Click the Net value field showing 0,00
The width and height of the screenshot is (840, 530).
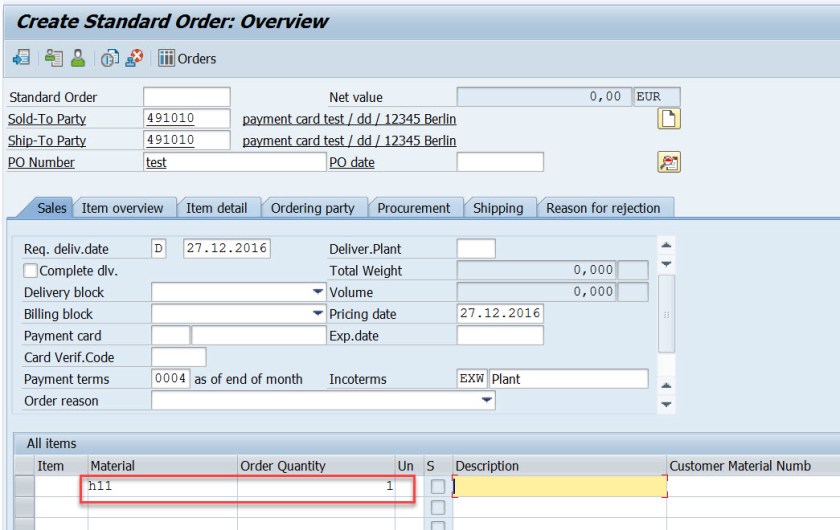[x=544, y=97]
